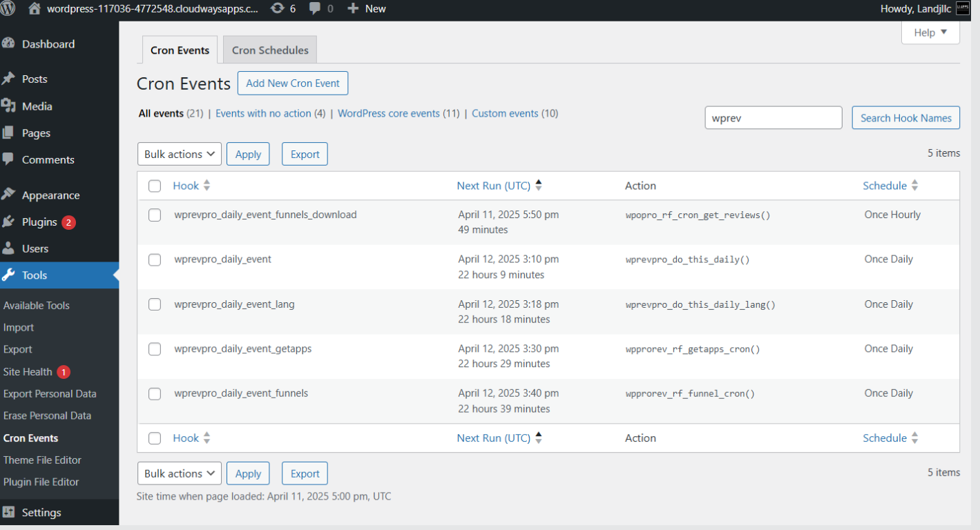Click the home icon for the site
This screenshot has height=530, width=980.
tap(35, 8)
